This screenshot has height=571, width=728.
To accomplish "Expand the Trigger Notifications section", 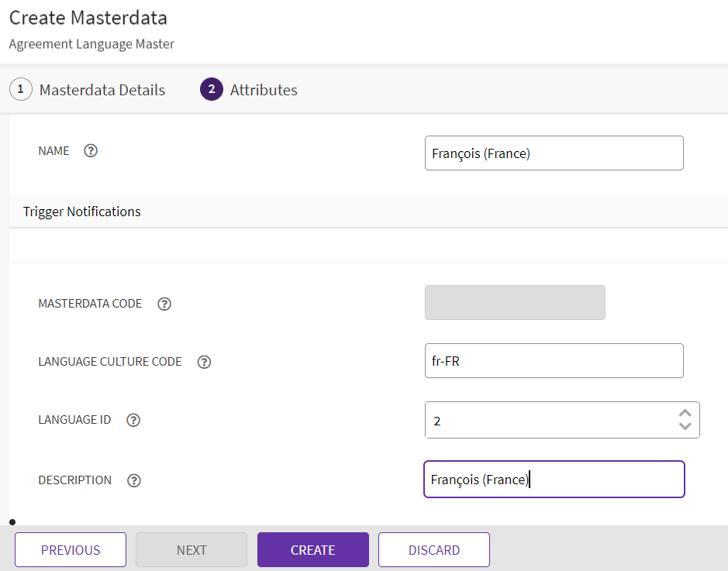I will coord(81,212).
